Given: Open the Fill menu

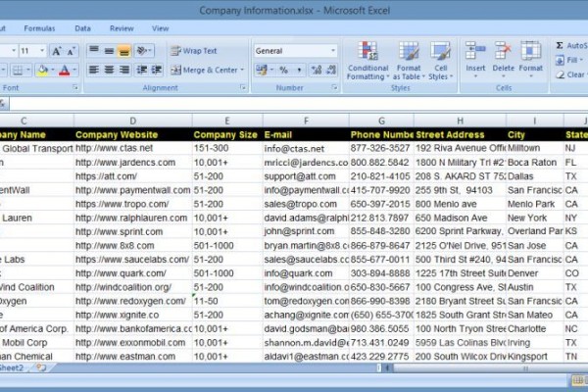Looking at the screenshot, I should [570, 60].
